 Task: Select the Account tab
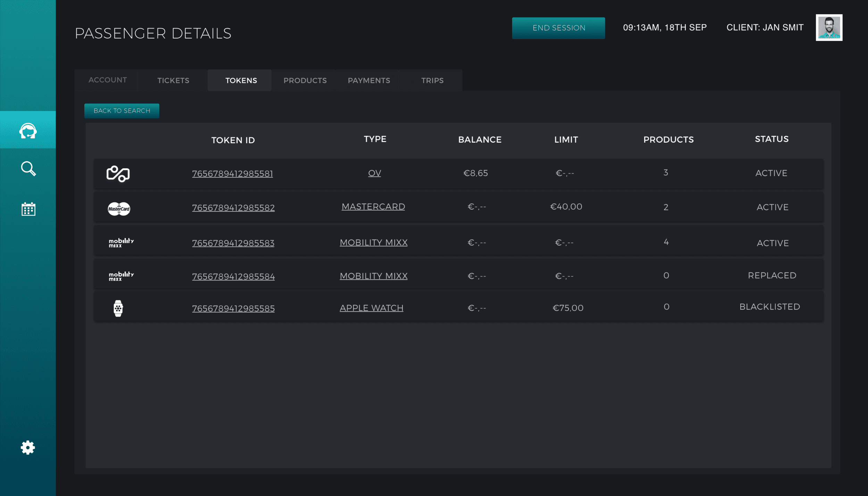coord(108,80)
